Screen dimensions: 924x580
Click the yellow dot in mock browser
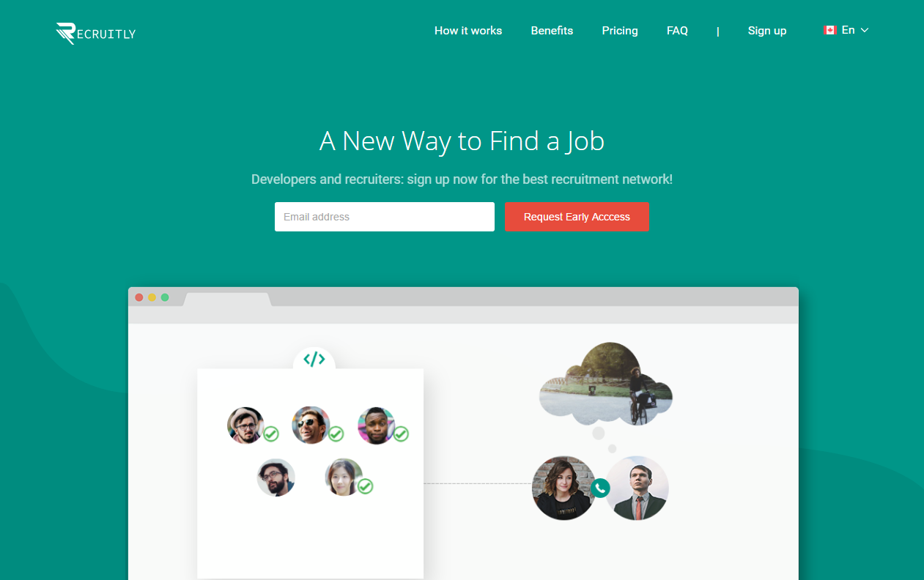pyautogui.click(x=152, y=297)
